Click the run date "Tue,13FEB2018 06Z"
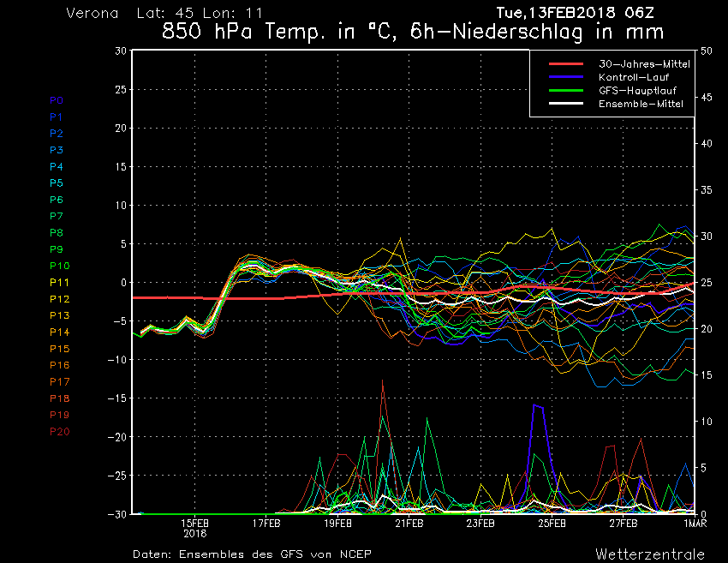This screenshot has height=563, width=728. pos(575,13)
